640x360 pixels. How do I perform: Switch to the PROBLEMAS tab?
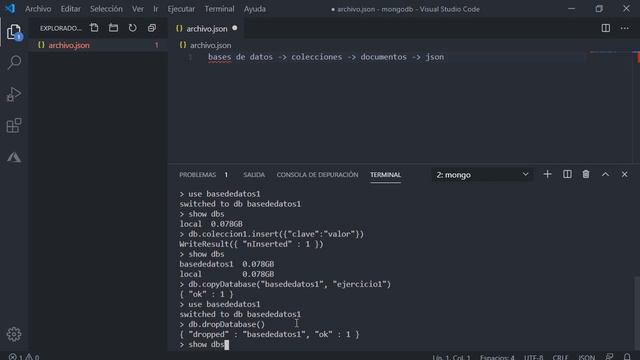click(x=198, y=175)
